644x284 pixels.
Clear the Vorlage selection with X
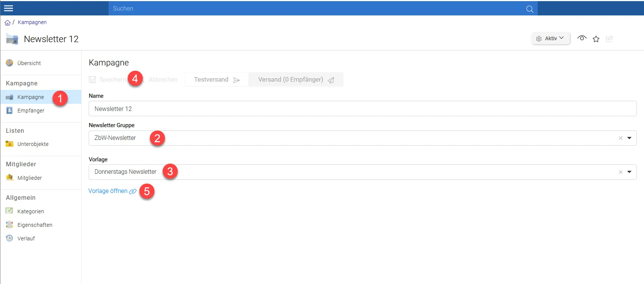[621, 172]
